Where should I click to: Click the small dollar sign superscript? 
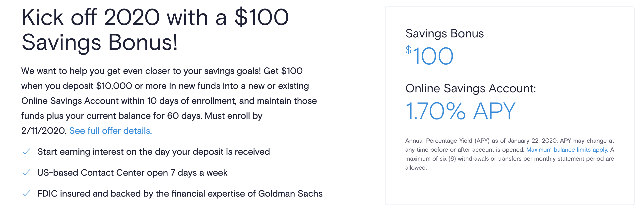coord(408,50)
